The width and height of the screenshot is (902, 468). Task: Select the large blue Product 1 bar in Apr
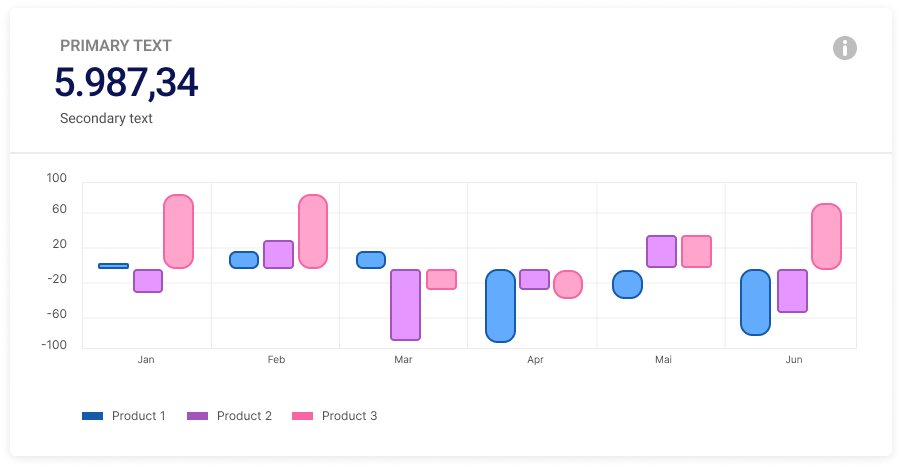tap(500, 306)
